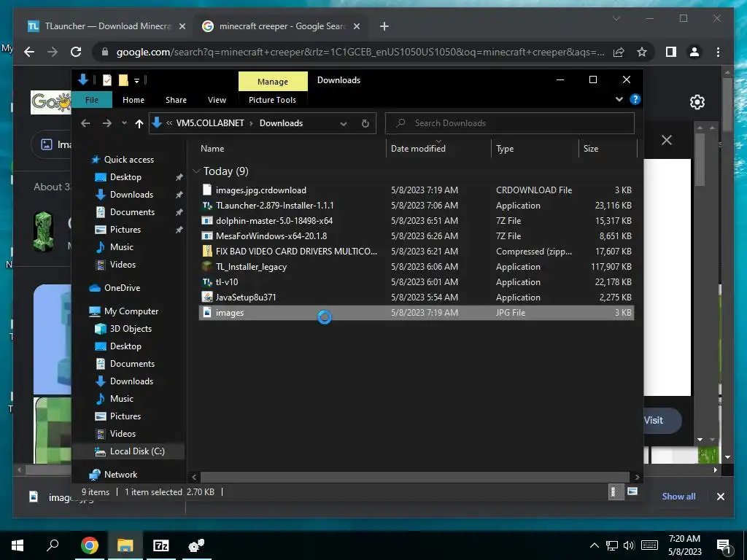
Task: Open pinned Downloads under Quick access
Action: pyautogui.click(x=131, y=195)
